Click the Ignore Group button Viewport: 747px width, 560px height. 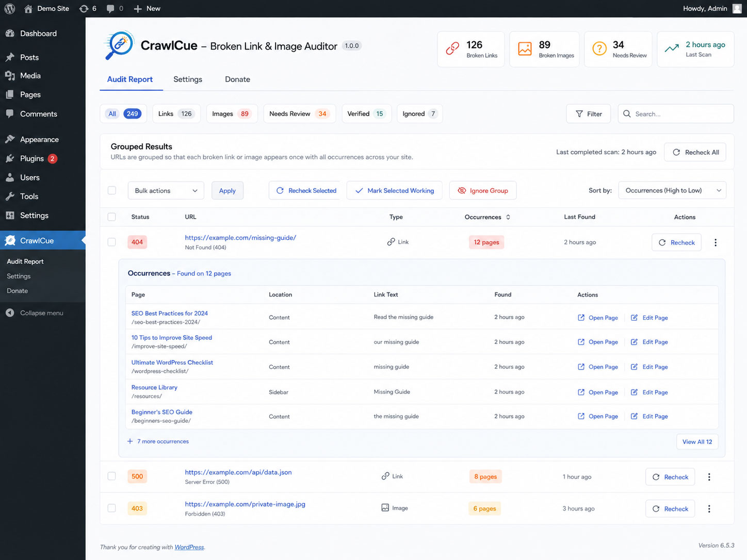(483, 191)
